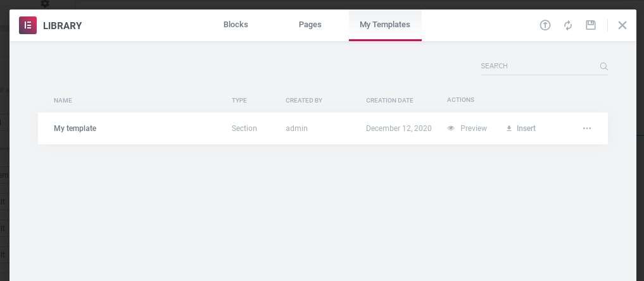
Task: Sort by the Creation Date header
Action: click(x=389, y=101)
